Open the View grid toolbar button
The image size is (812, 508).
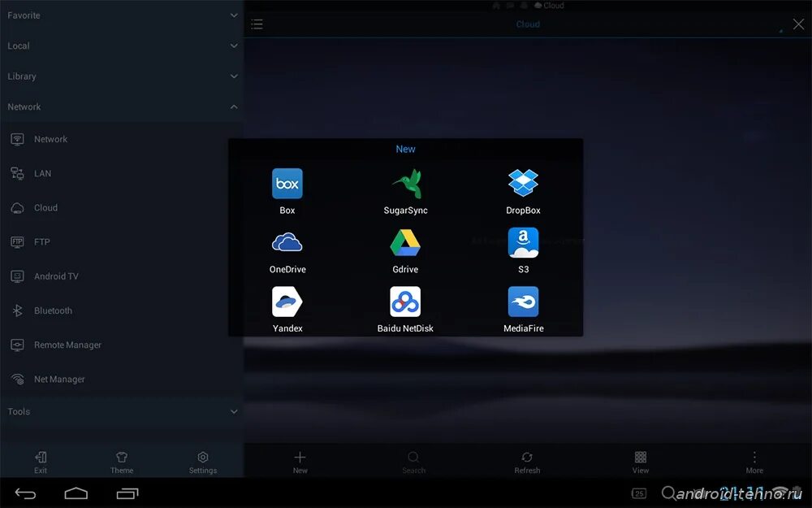point(641,462)
